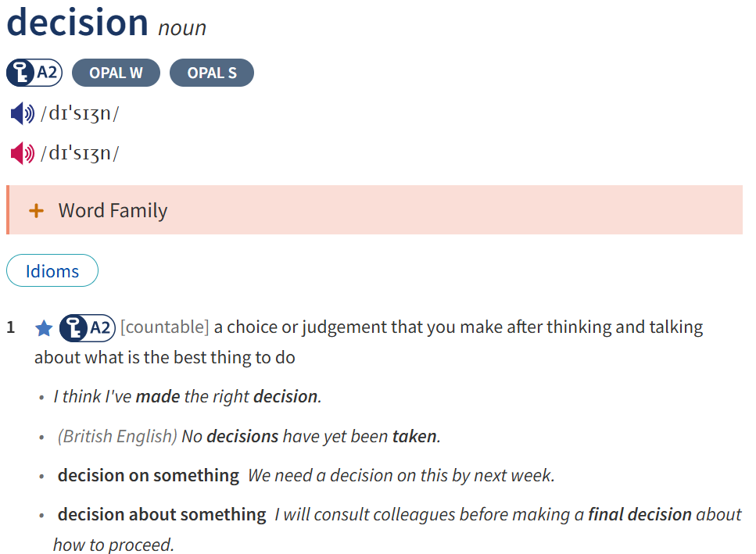Image resolution: width=756 pixels, height=554 pixels.
Task: Play the red American pronunciation audio
Action: coord(22,153)
